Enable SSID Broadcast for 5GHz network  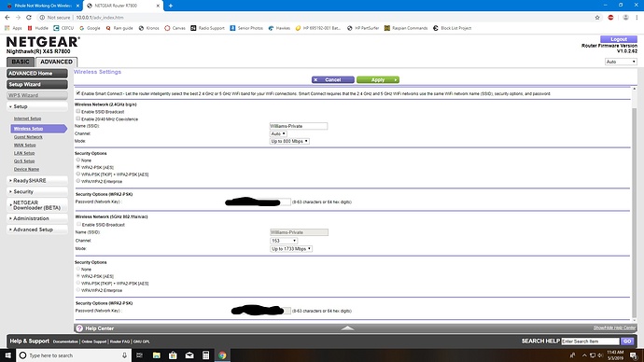point(78,224)
